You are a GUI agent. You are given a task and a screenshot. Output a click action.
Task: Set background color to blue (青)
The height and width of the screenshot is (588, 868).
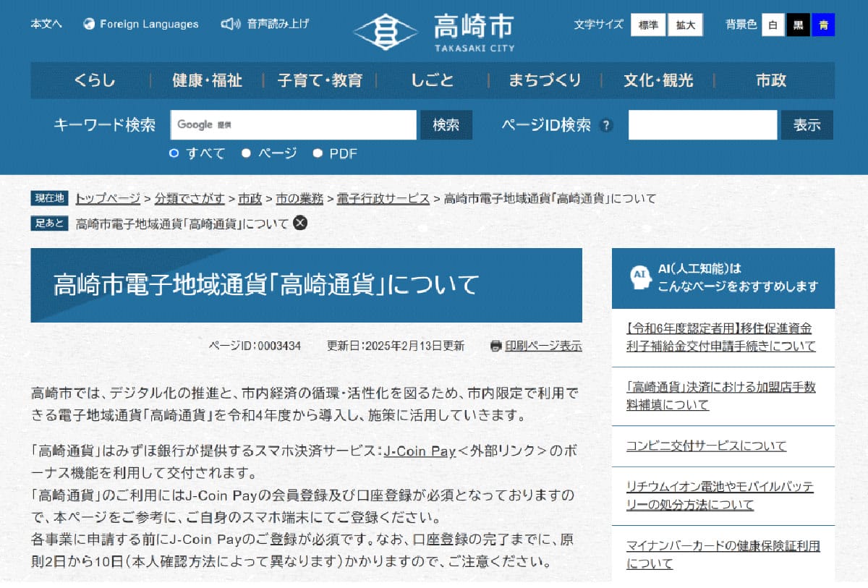click(x=823, y=25)
